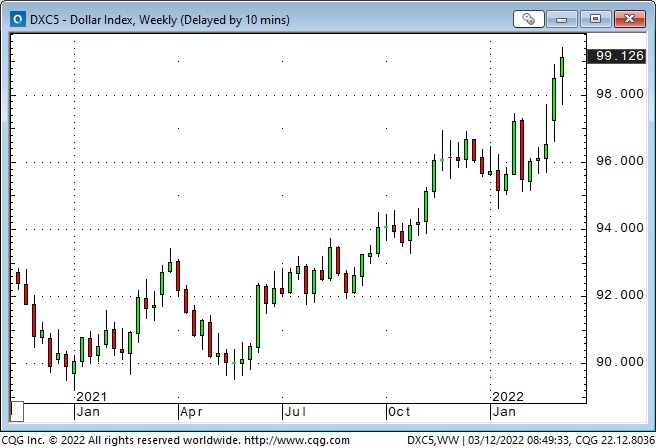Click the 98.000 price axis label
The image size is (656, 448).
[x=620, y=94]
